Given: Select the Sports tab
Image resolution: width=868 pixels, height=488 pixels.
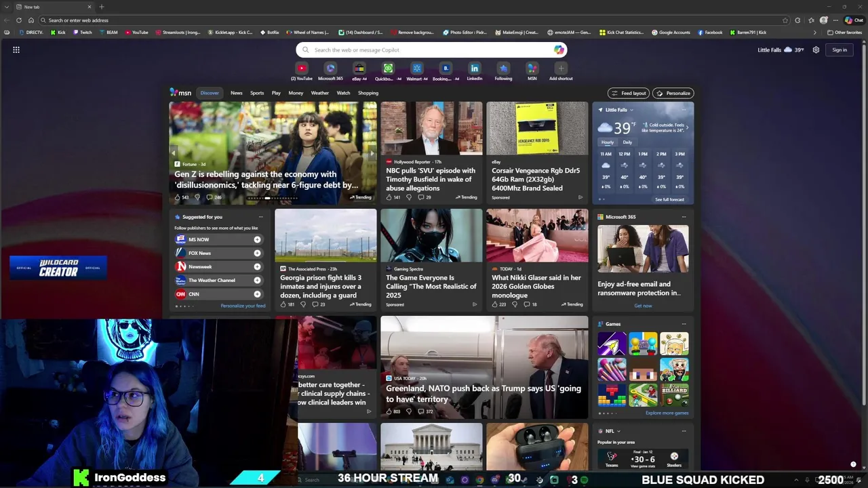Looking at the screenshot, I should [x=257, y=93].
